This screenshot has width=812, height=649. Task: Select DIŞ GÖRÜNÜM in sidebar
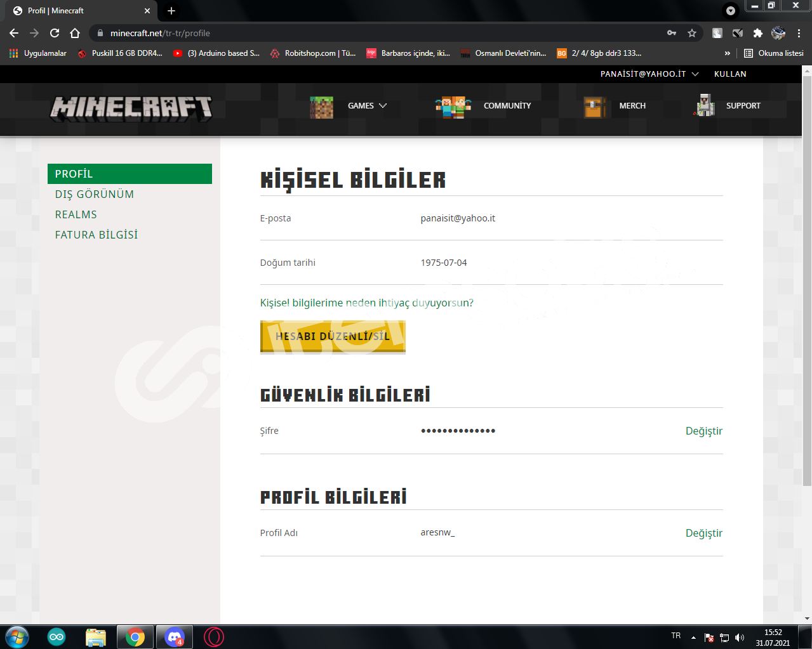click(95, 194)
